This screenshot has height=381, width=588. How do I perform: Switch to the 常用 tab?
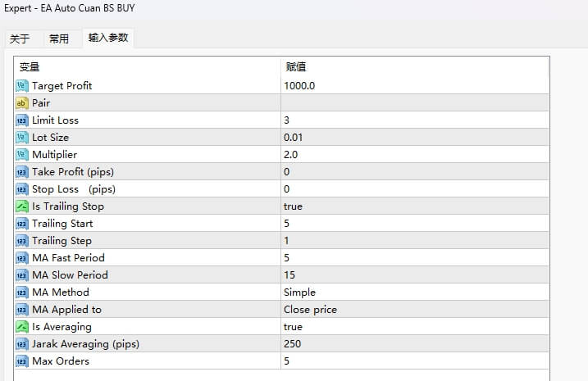tap(59, 39)
